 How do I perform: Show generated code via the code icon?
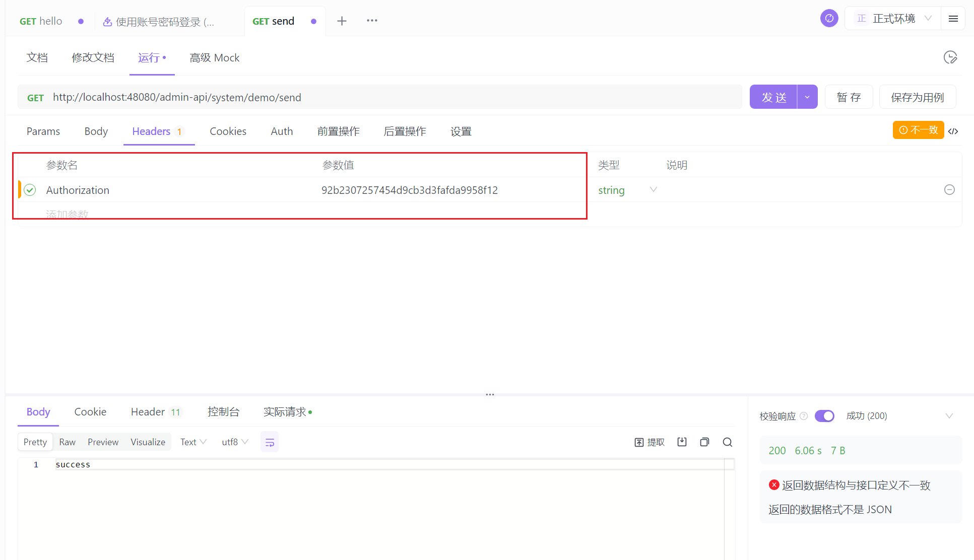click(x=953, y=131)
